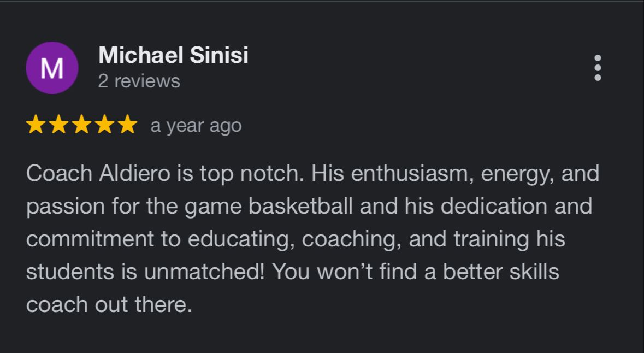
Task: Click the fifth gold rating star
Action: pos(127,125)
